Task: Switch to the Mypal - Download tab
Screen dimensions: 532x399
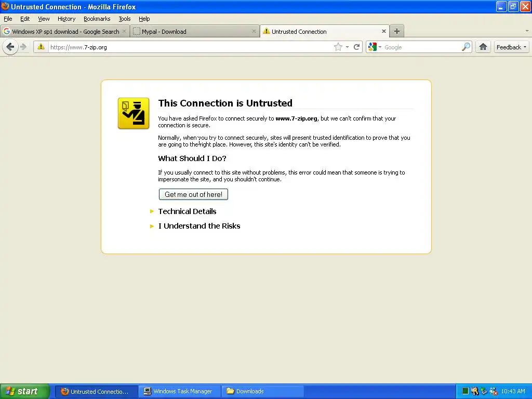Action: [194, 32]
